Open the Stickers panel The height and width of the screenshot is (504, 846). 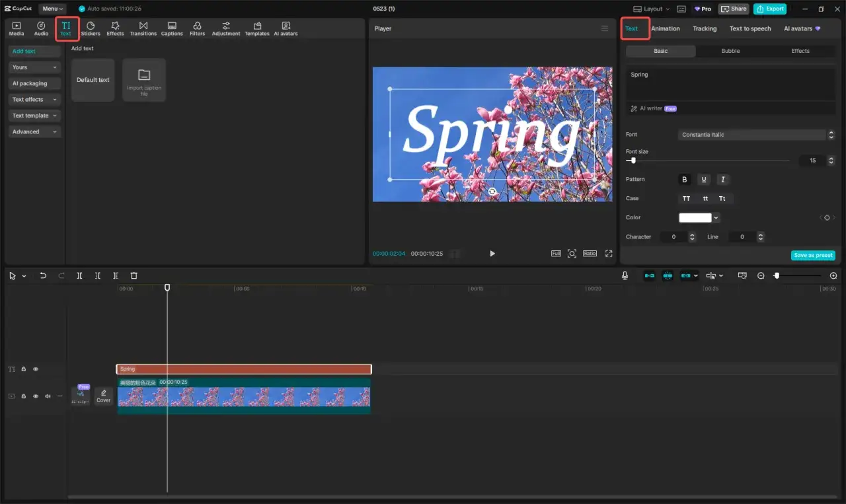click(x=91, y=28)
